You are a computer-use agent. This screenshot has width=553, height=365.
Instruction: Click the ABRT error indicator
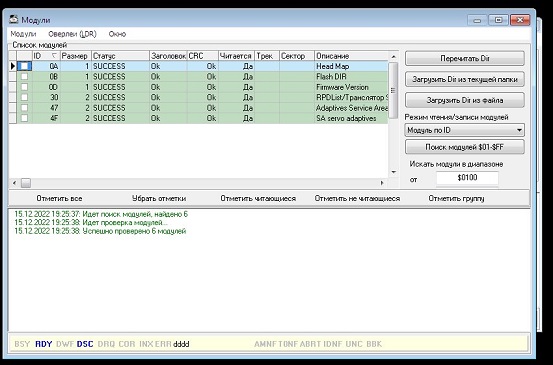310,344
